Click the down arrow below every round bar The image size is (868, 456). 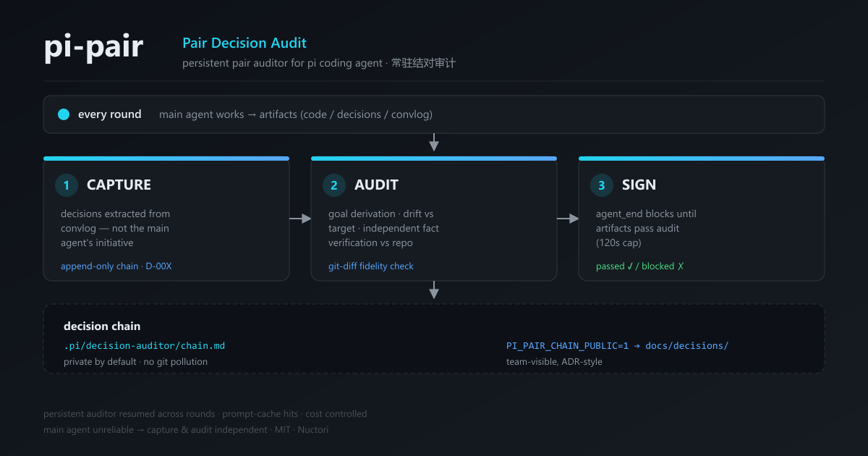pyautogui.click(x=434, y=142)
